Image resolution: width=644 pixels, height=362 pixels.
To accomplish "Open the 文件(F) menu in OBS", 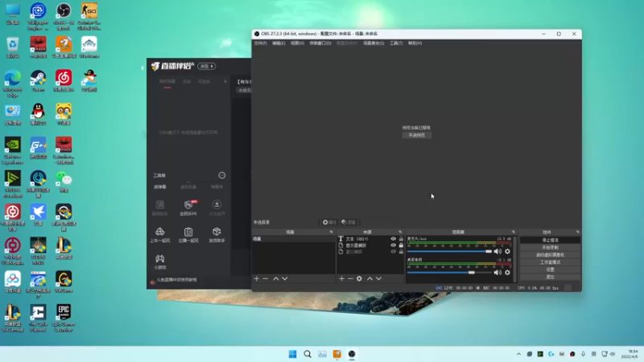I will 260,43.
